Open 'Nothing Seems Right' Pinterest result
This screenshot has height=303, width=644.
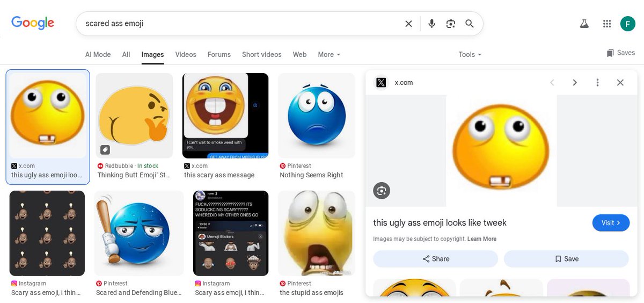311,175
